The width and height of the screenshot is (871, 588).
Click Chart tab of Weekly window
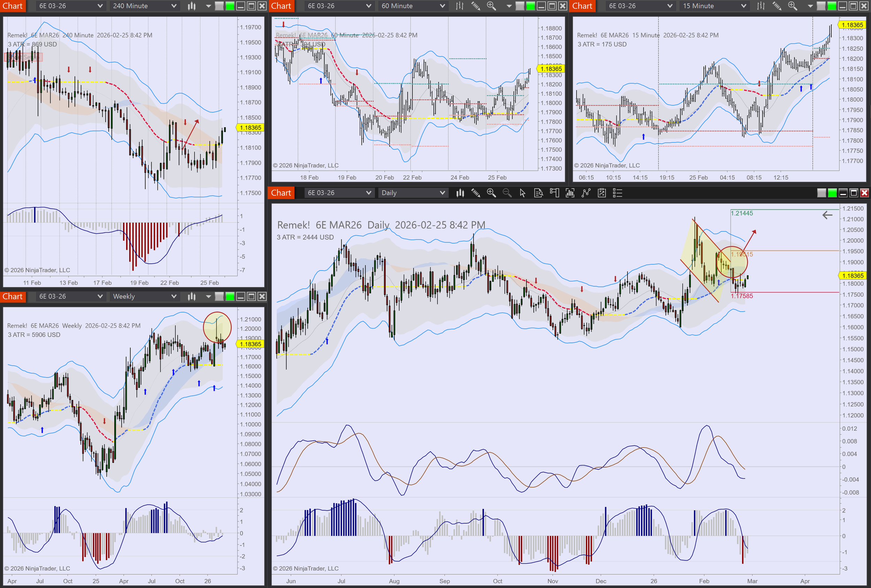(13, 296)
